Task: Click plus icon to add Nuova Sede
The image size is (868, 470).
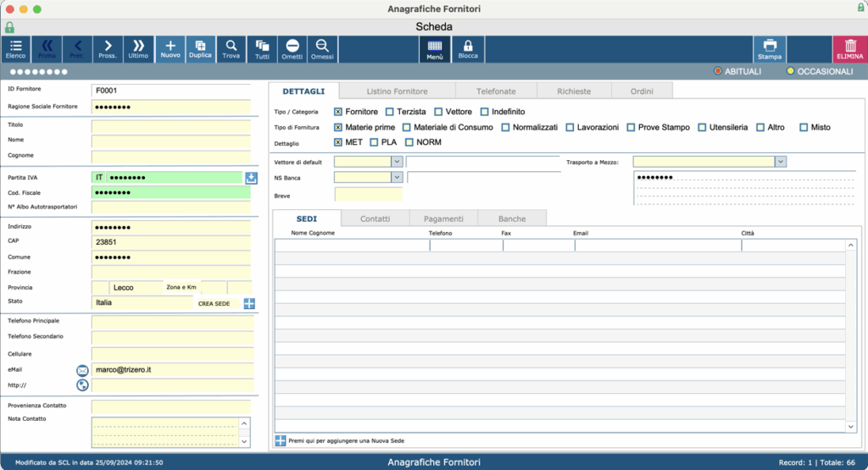Action: [x=280, y=440]
